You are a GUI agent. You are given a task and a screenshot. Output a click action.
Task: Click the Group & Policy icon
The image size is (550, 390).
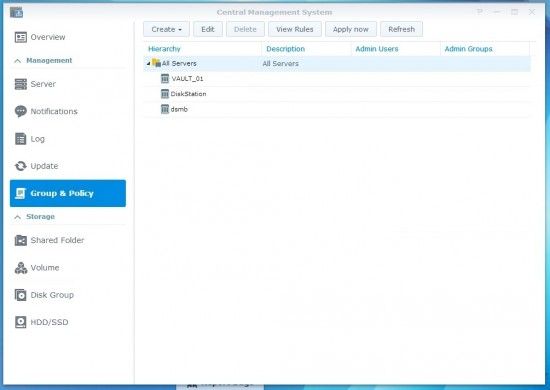coord(21,193)
